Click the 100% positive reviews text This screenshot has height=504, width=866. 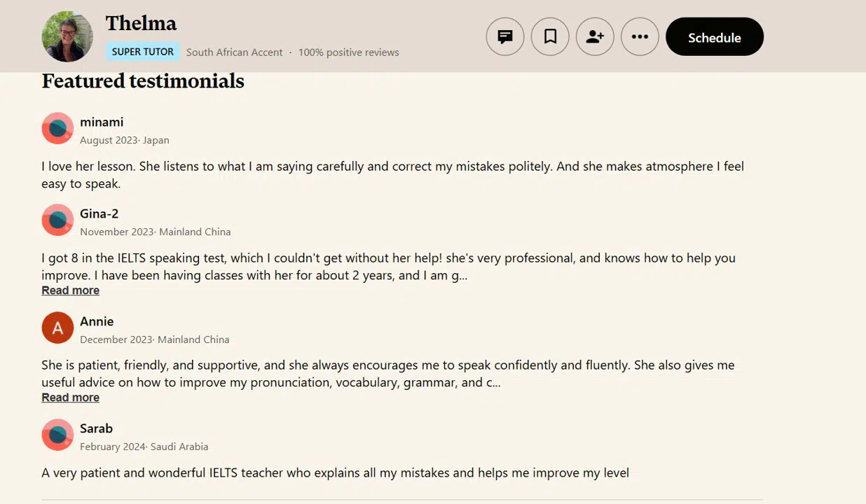348,52
